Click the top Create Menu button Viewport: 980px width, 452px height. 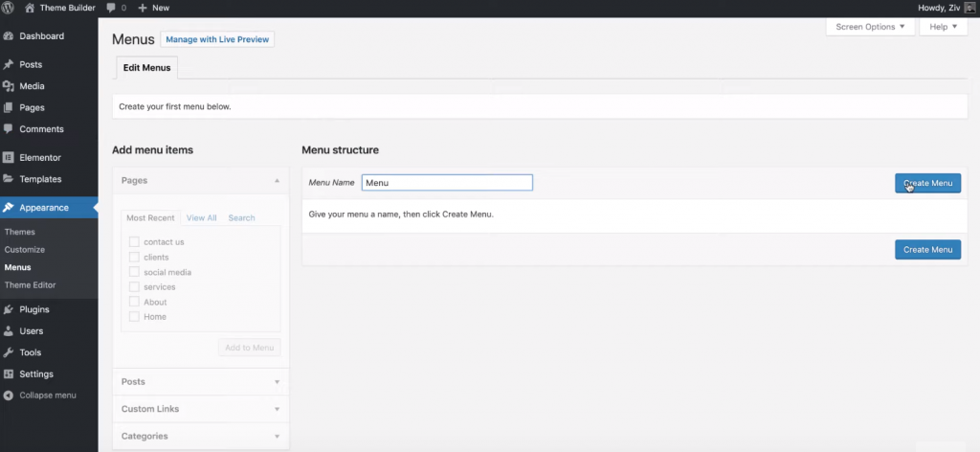927,183
